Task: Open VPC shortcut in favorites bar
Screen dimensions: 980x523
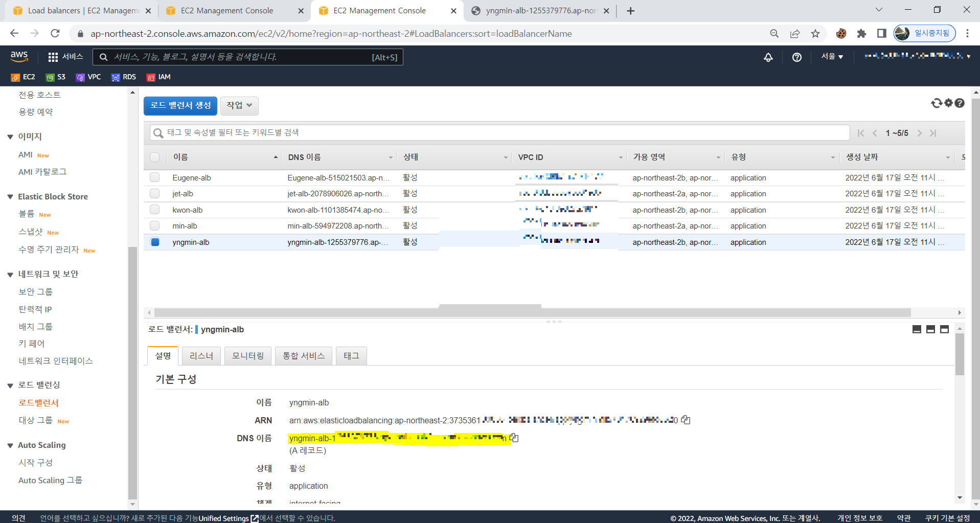Action: point(88,77)
